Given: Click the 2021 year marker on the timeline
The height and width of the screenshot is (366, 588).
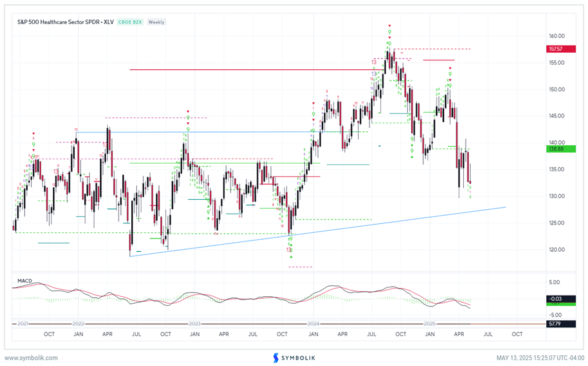Looking at the screenshot, I should 23,324.
